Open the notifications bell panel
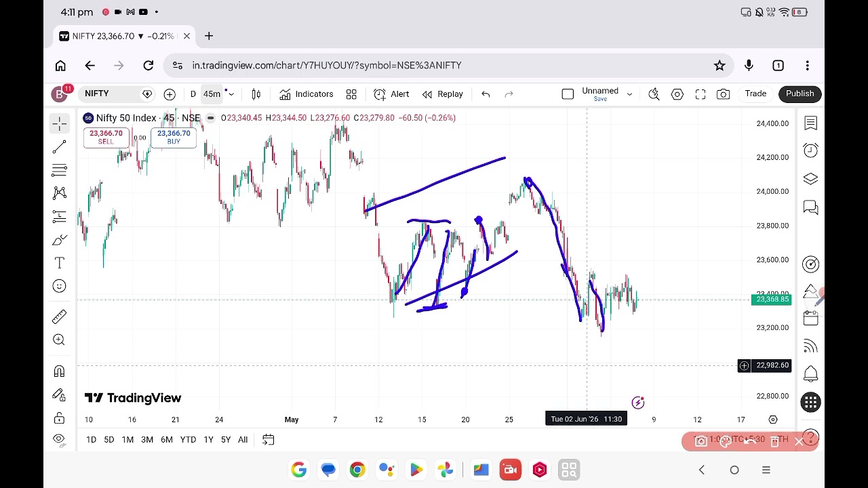 click(x=810, y=373)
